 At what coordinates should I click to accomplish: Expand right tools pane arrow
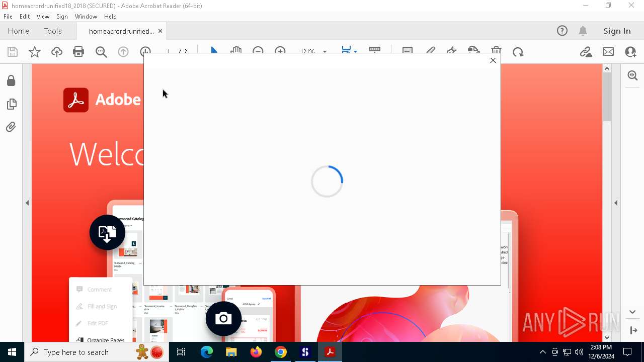pos(616,203)
